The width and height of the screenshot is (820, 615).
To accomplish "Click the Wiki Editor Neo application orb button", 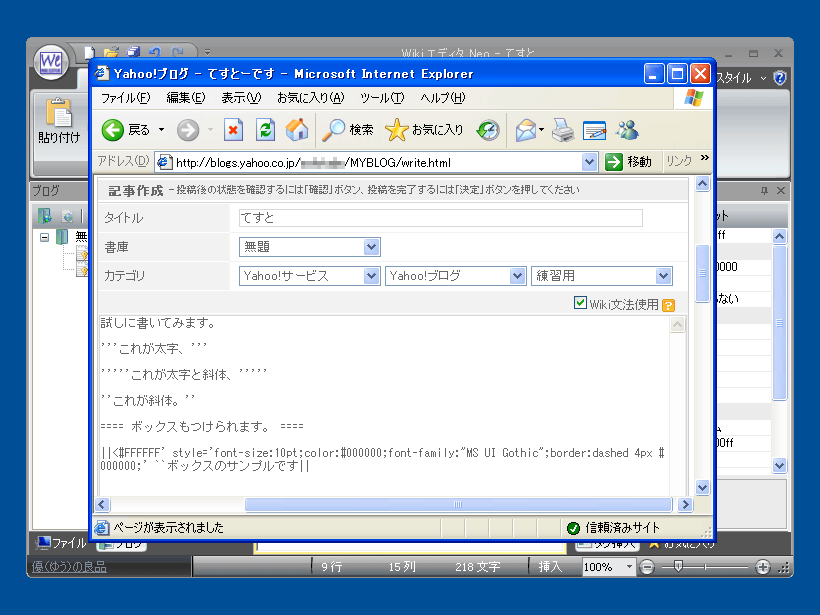I will (x=51, y=63).
